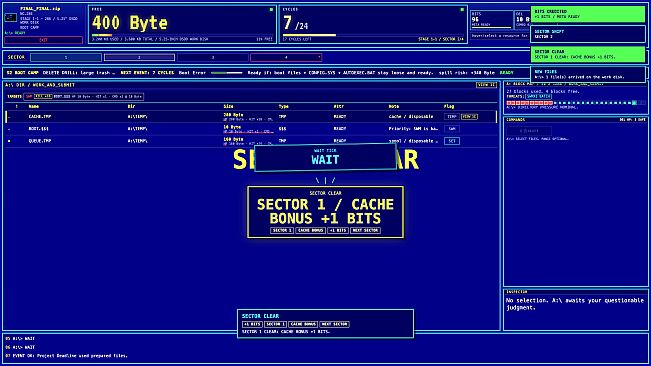Dismiss the NEW FILES notification
651x366 pixels.
[588, 74]
